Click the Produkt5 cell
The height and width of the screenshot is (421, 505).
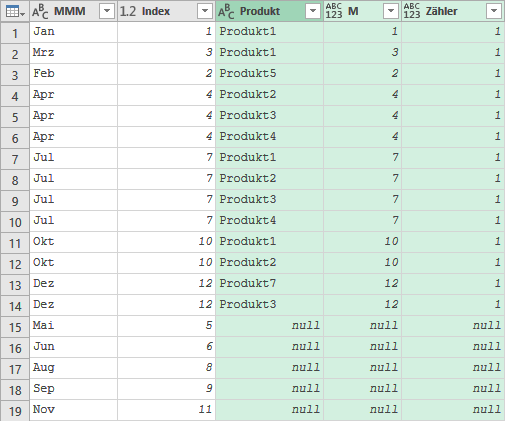(x=269, y=74)
